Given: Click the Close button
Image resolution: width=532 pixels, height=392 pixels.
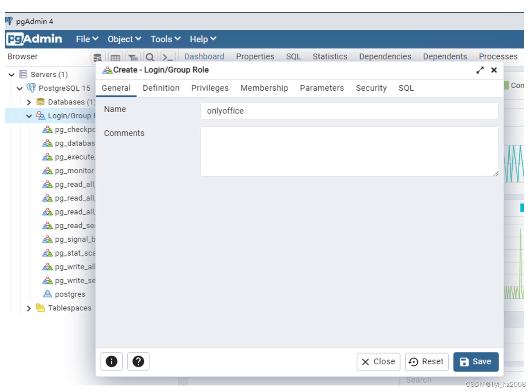Looking at the screenshot, I should pos(378,362).
